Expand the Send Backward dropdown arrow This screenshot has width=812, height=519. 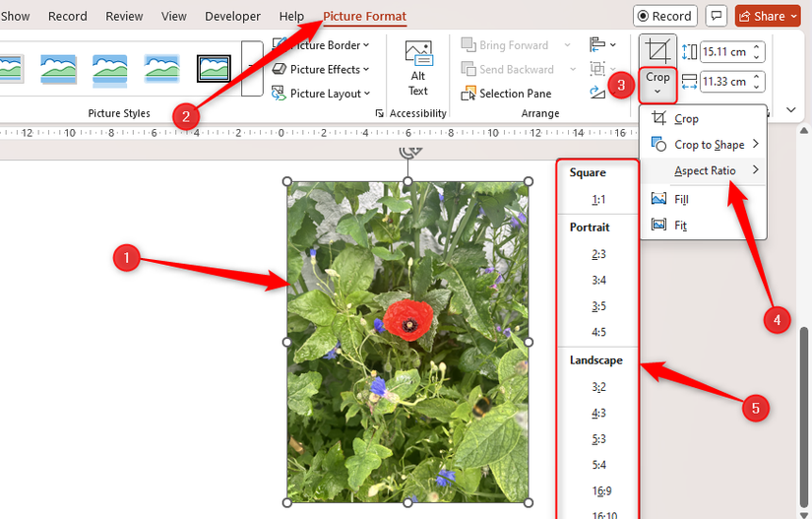click(x=573, y=69)
